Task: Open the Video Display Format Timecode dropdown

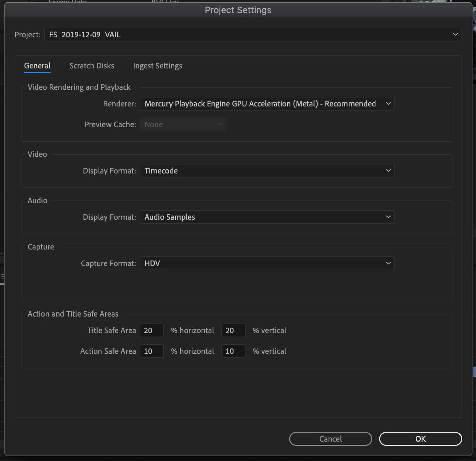Action: click(267, 171)
